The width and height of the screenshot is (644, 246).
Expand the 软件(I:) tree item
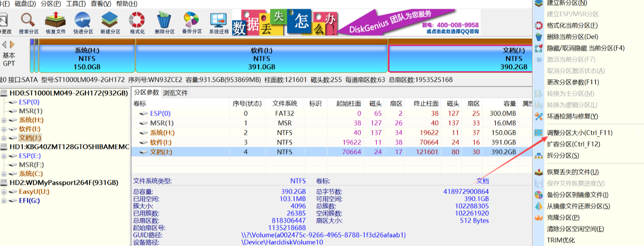[3, 129]
